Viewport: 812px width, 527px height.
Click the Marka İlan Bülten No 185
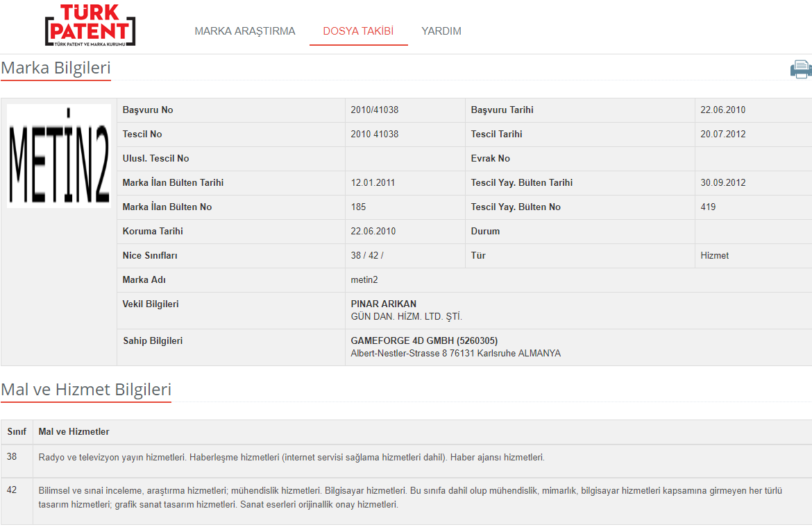point(358,207)
